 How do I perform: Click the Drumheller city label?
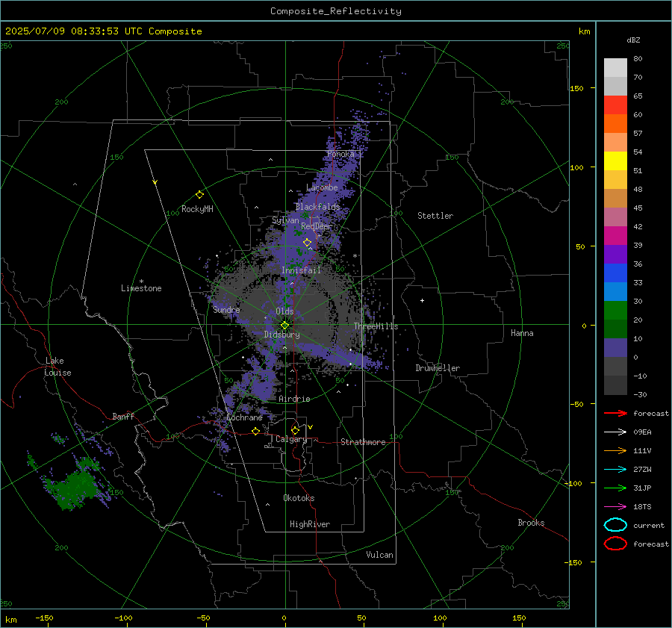(438, 368)
